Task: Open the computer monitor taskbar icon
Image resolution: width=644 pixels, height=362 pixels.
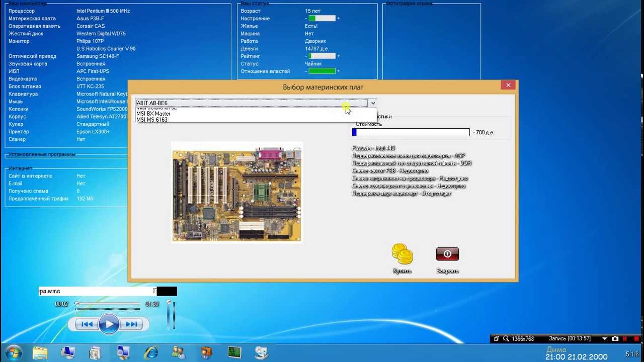Action: (x=68, y=353)
